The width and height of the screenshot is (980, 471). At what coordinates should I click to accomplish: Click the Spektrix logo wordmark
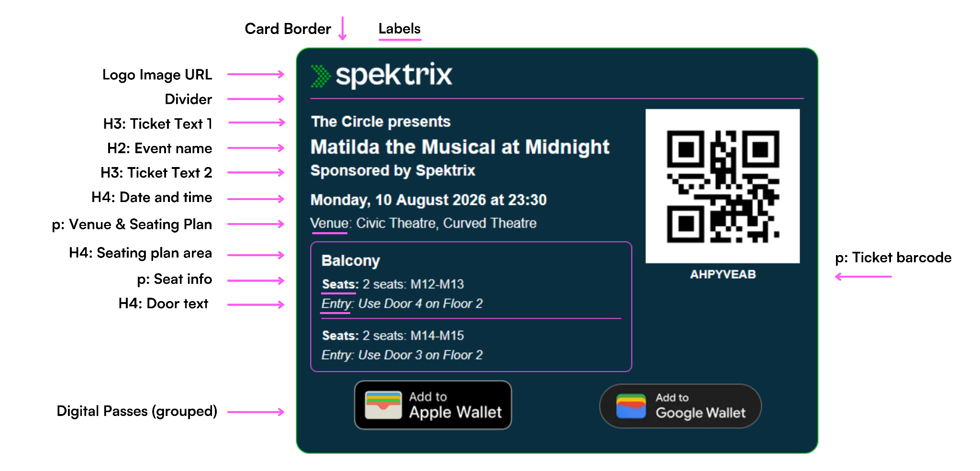point(394,75)
